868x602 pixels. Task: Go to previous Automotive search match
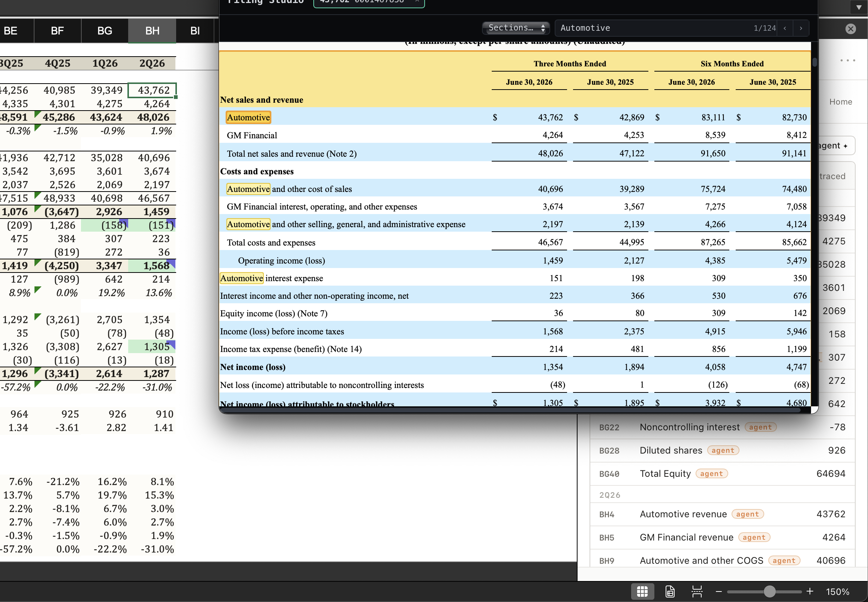pos(785,28)
